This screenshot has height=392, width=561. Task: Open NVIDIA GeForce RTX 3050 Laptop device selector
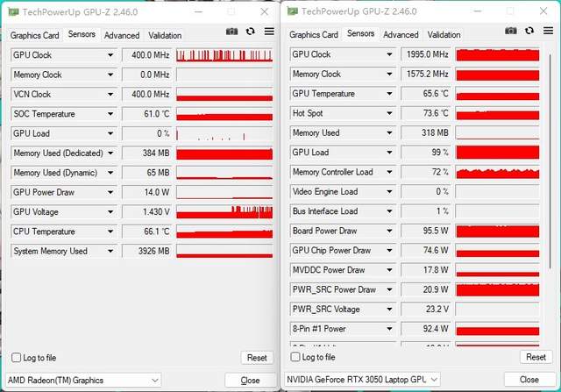click(x=362, y=380)
